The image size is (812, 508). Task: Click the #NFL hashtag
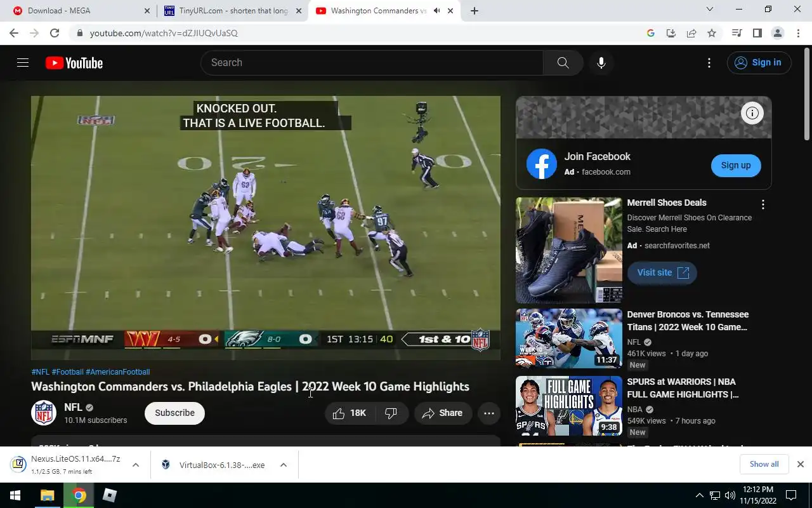coord(40,372)
